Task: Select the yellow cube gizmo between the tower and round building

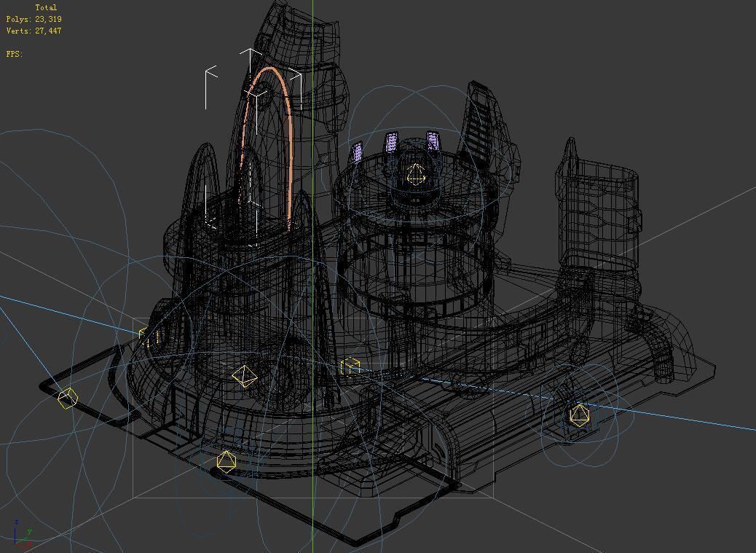Action: click(350, 366)
